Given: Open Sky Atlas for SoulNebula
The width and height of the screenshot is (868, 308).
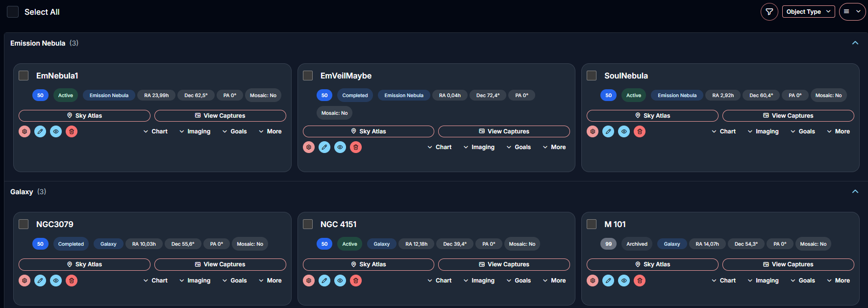Looking at the screenshot, I should click(x=652, y=116).
